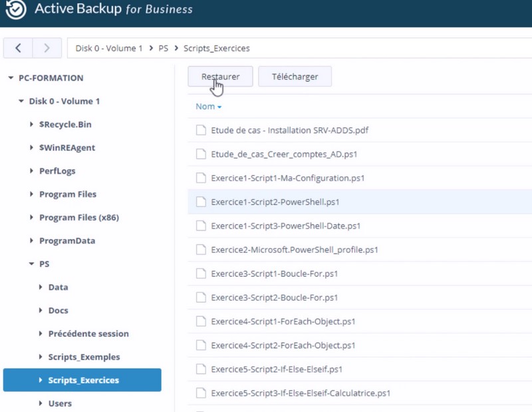Select Exercice5-Script3-If-Else-Elseif-Calculatrice.ps1 file

[x=300, y=393]
